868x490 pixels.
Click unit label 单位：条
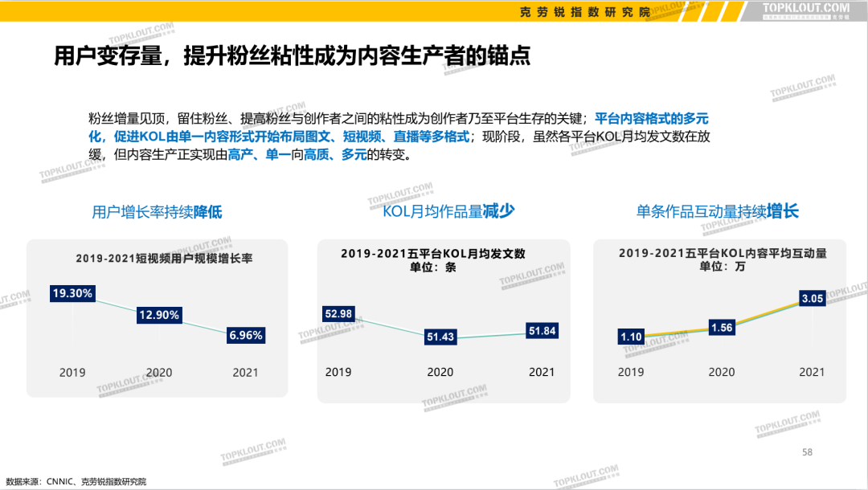click(433, 267)
